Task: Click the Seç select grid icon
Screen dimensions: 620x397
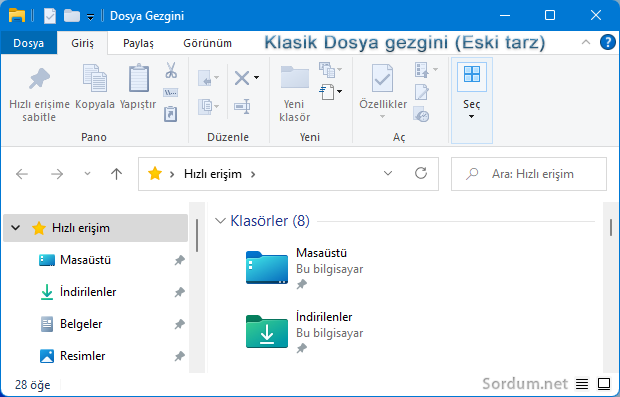Action: [472, 74]
